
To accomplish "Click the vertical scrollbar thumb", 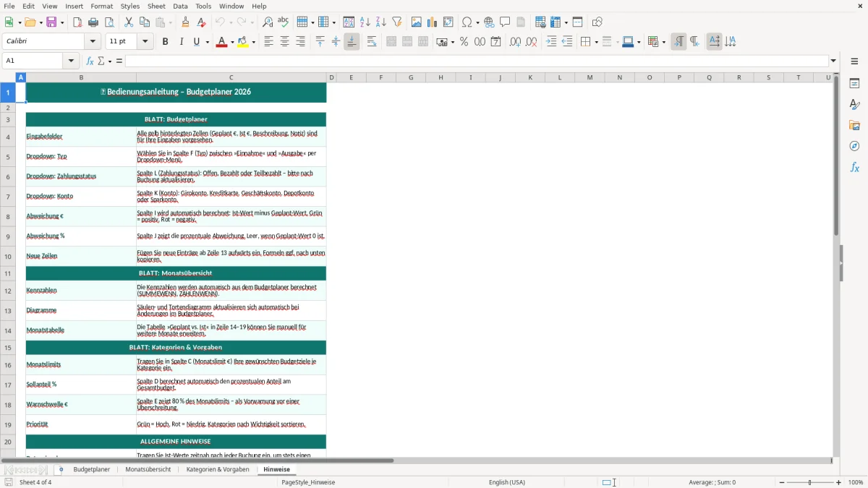I will click(x=836, y=155).
